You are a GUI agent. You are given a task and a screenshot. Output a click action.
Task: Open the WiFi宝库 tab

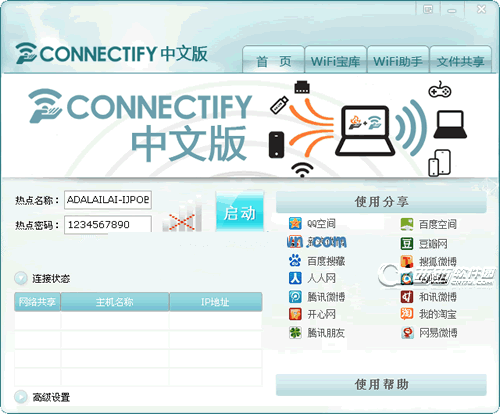coord(335,60)
